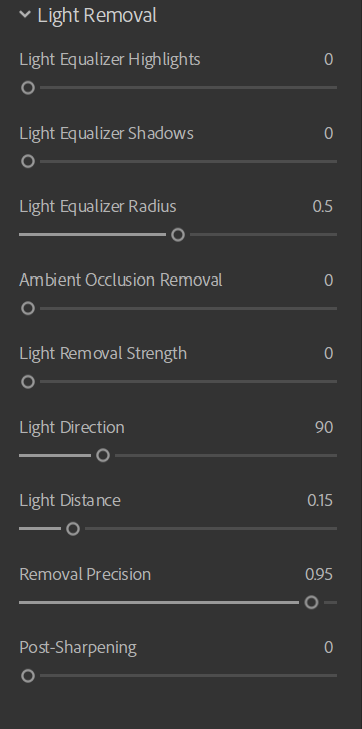Click the Light Equalizer Shadows value field
This screenshot has height=729, width=362.
(329, 133)
